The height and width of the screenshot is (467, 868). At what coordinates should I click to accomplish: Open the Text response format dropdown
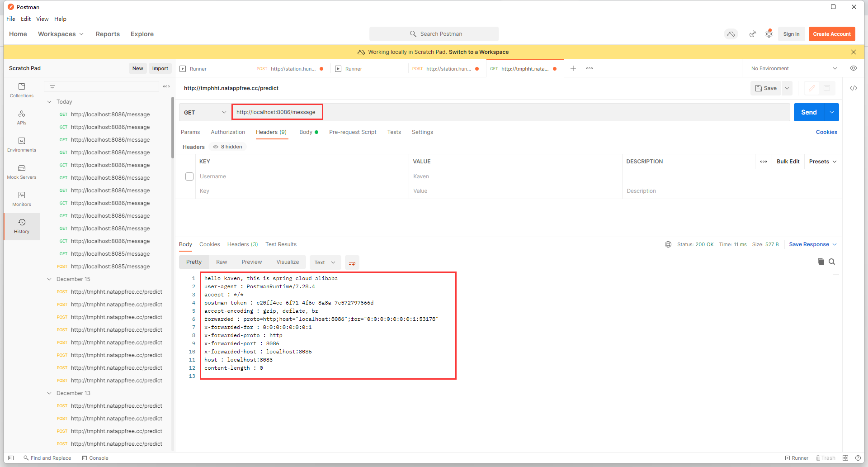tap(325, 262)
